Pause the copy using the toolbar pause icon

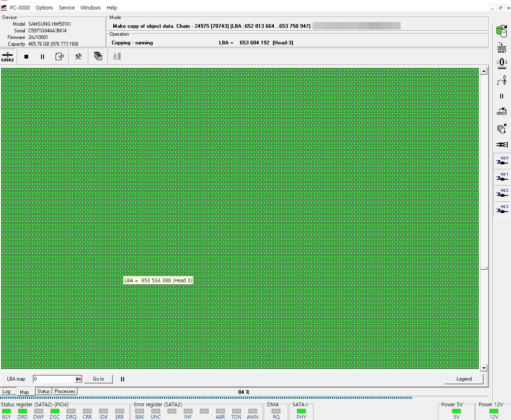(42, 56)
